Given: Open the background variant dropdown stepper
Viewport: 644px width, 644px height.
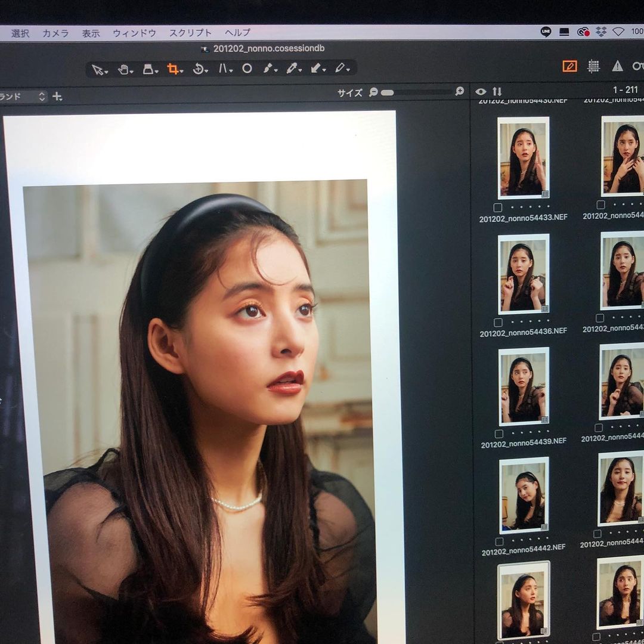Looking at the screenshot, I should (x=42, y=97).
